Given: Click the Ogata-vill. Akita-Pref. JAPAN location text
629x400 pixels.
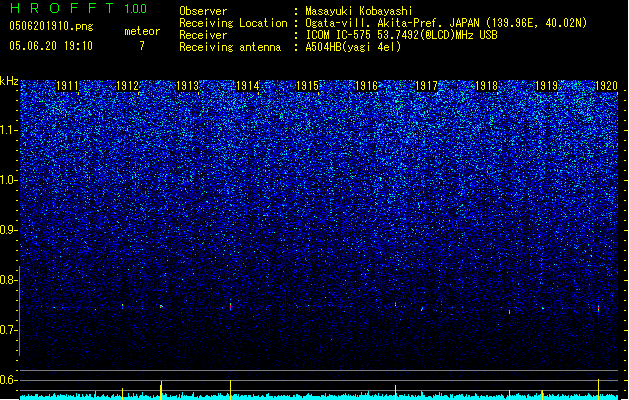Looking at the screenshot, I should coord(446,23).
